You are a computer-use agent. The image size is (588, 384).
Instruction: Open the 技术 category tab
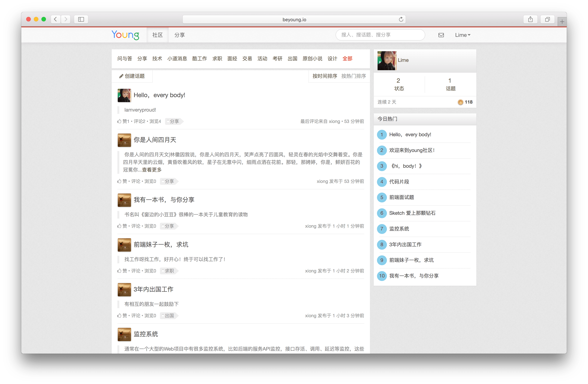coord(157,58)
